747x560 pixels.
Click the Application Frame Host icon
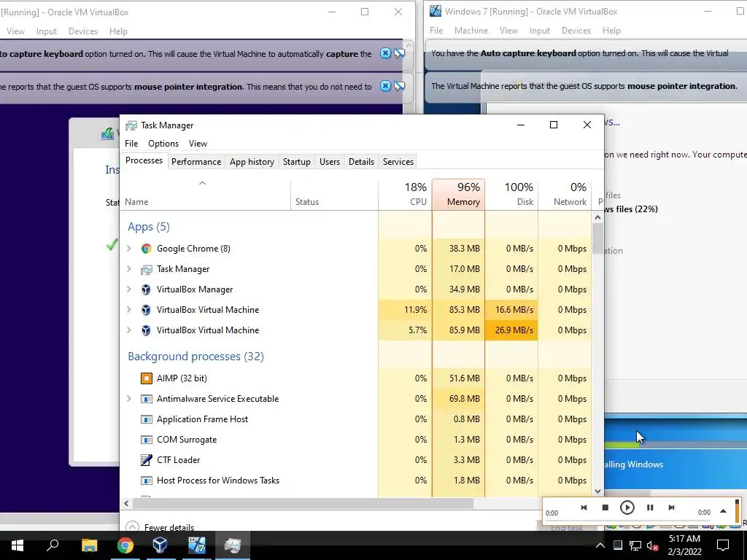pos(146,419)
